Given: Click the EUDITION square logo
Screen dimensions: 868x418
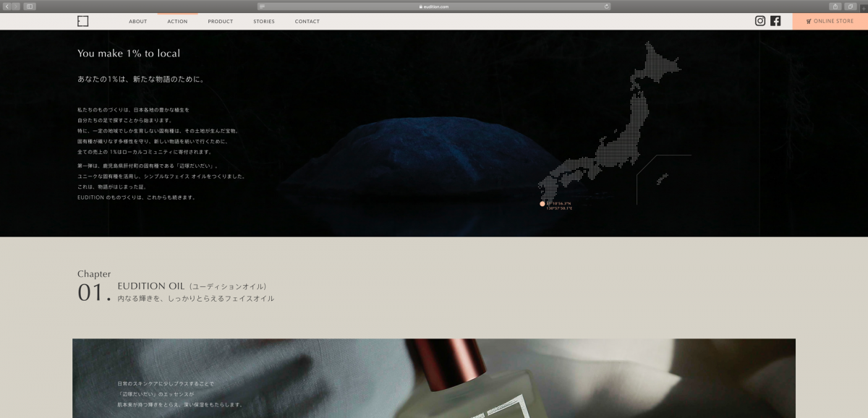Looking at the screenshot, I should (x=82, y=21).
